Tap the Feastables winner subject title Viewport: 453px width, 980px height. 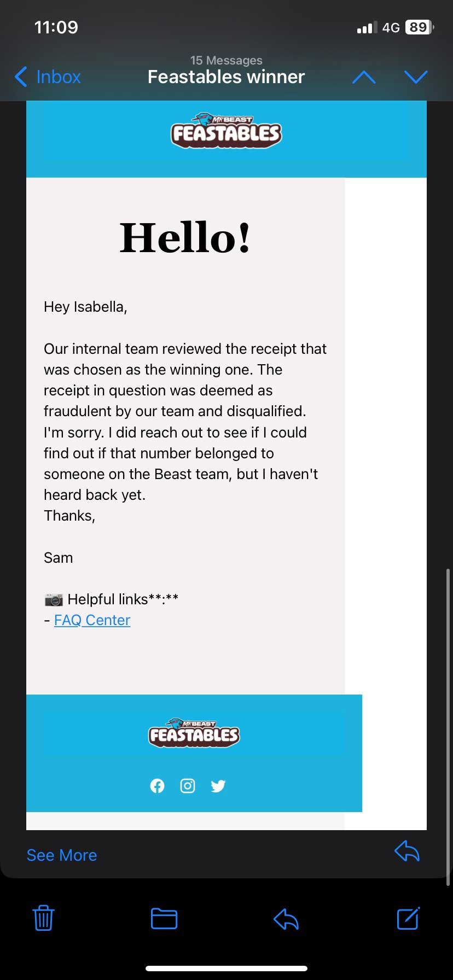tap(225, 77)
